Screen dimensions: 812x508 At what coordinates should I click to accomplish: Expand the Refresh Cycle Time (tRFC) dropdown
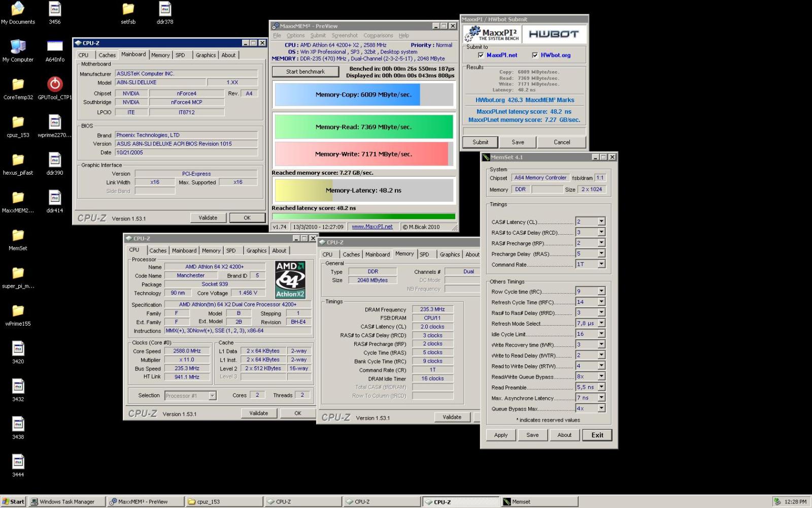tap(601, 302)
